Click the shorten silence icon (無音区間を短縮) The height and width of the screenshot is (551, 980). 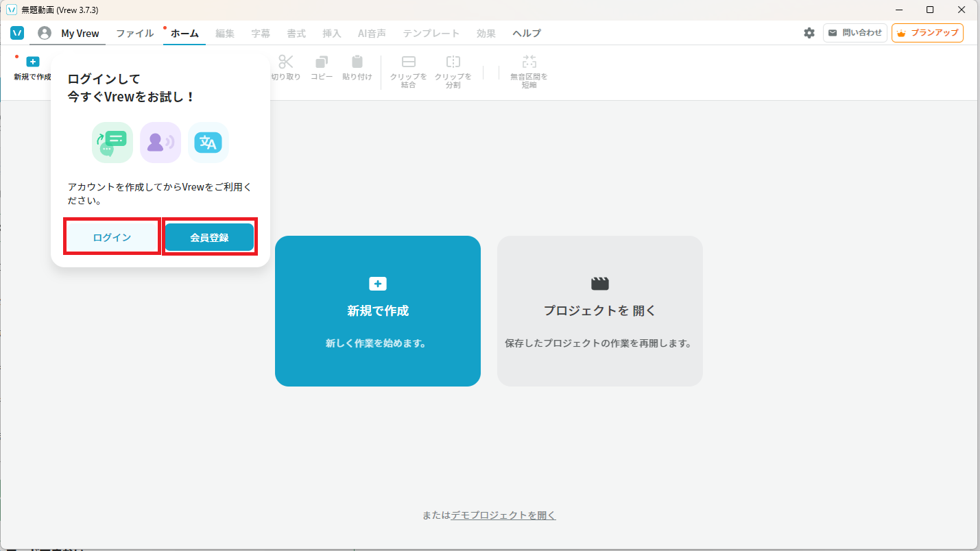(x=529, y=62)
